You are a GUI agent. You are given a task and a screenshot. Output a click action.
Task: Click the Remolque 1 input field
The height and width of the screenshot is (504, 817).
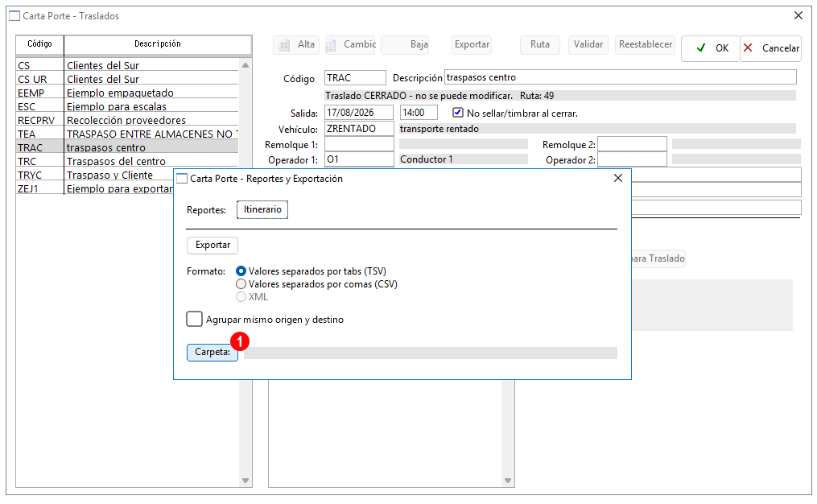(359, 144)
